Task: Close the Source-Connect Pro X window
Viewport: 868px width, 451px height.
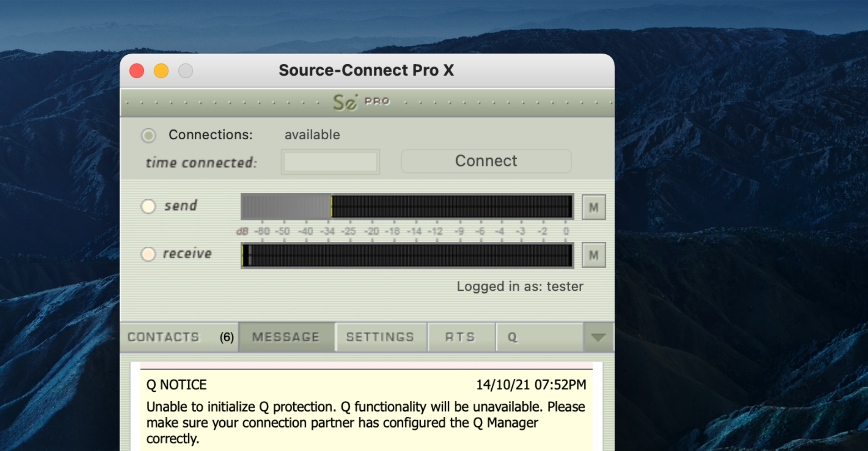Action: pos(137,71)
